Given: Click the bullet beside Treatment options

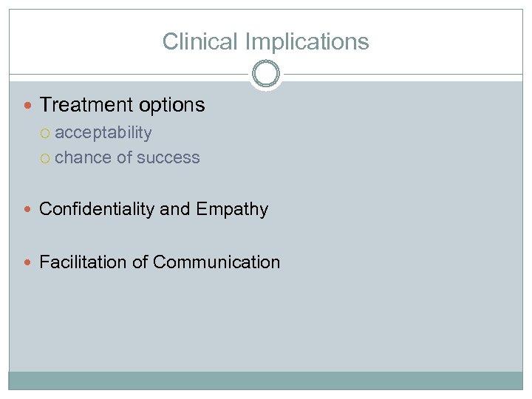Looking at the screenshot, I should 30,106.
